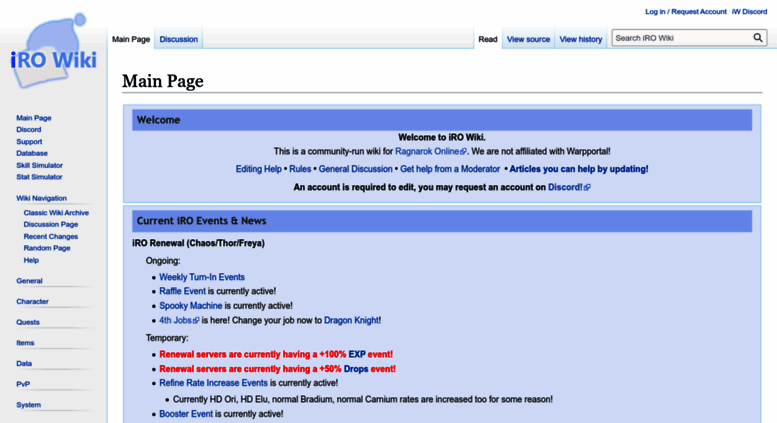Collapse the Wiki Navigation section

(x=41, y=198)
